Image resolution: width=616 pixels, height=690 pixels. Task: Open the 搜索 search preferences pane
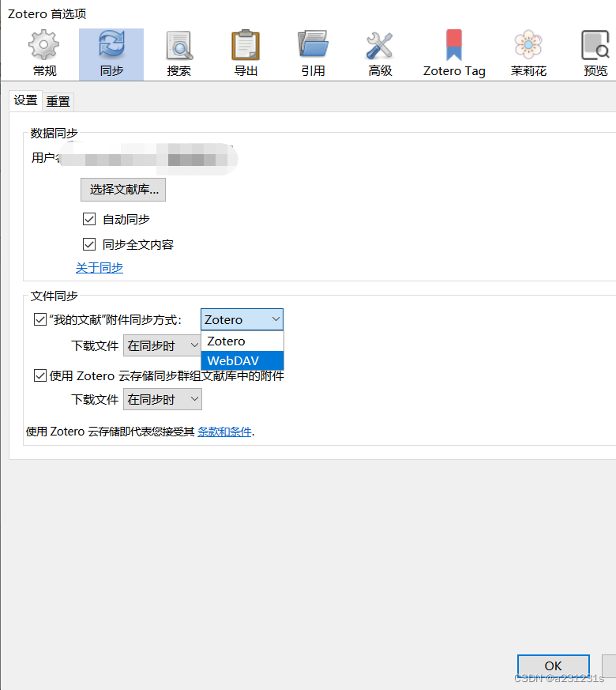coord(178,54)
